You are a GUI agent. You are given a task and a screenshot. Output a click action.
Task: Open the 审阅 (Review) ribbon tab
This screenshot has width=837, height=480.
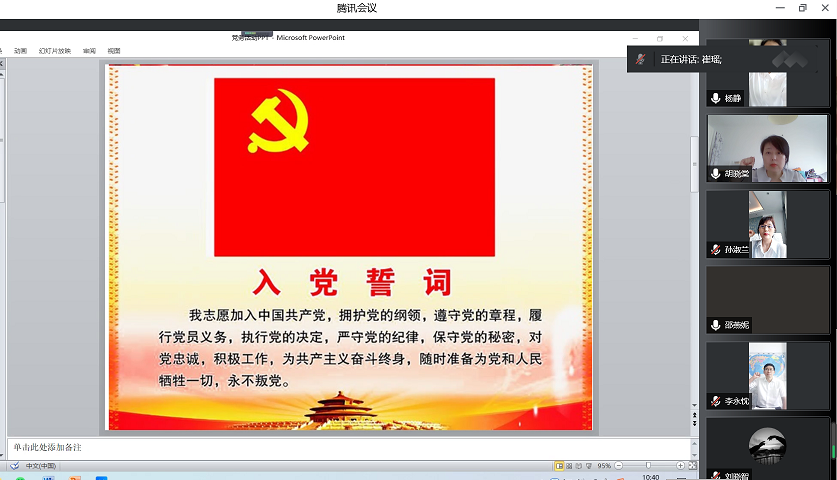(x=90, y=50)
